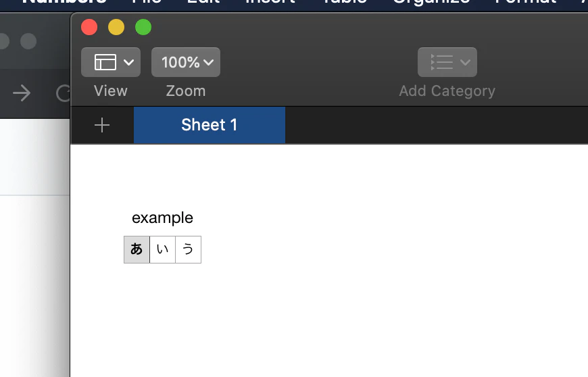Open the Edit menu
The width and height of the screenshot is (588, 377).
tap(203, 2)
